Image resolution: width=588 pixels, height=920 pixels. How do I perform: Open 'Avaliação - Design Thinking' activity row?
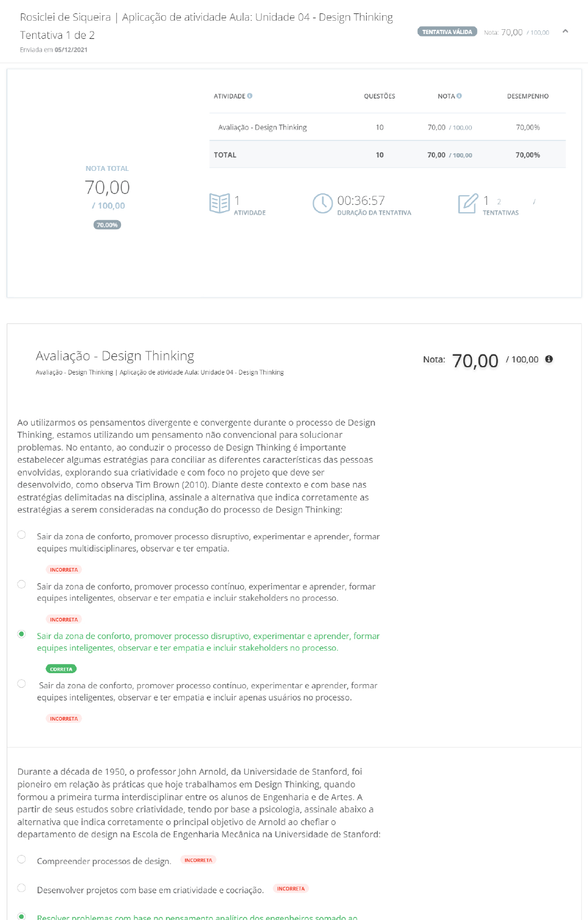point(263,128)
